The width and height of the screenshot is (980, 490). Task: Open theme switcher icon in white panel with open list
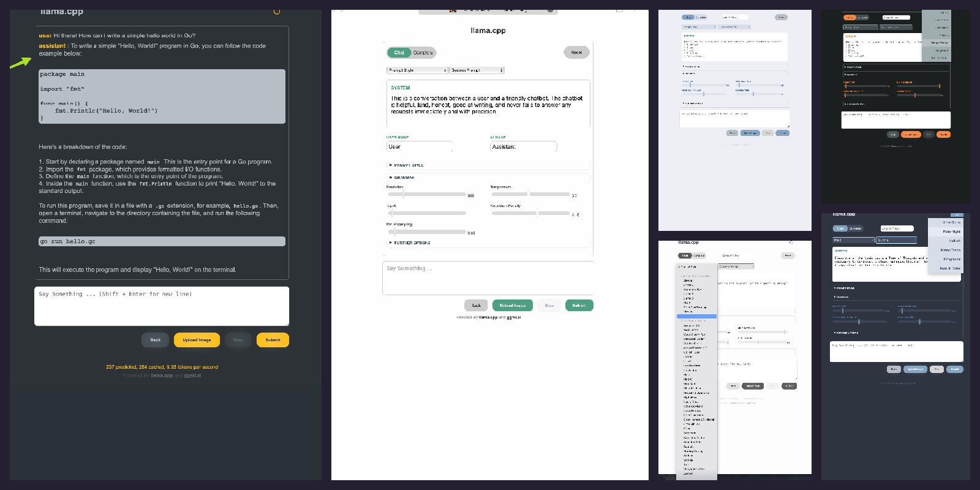click(x=791, y=243)
